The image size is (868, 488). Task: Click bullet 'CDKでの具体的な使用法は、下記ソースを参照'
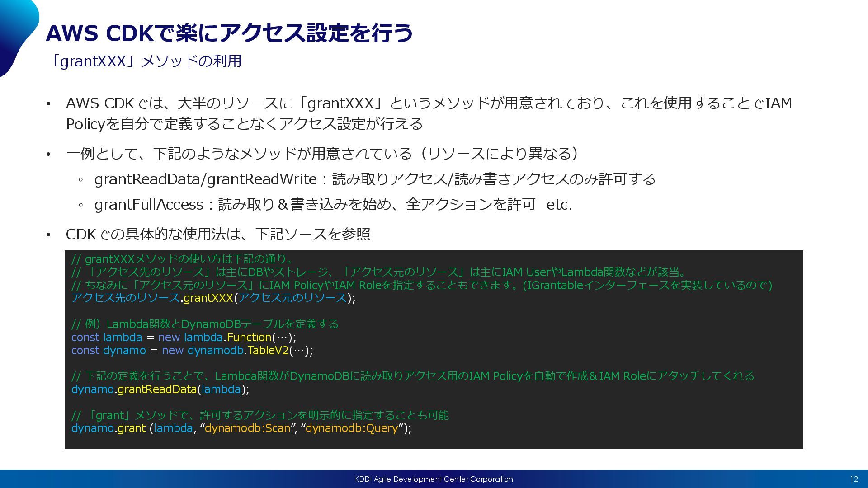(218, 234)
